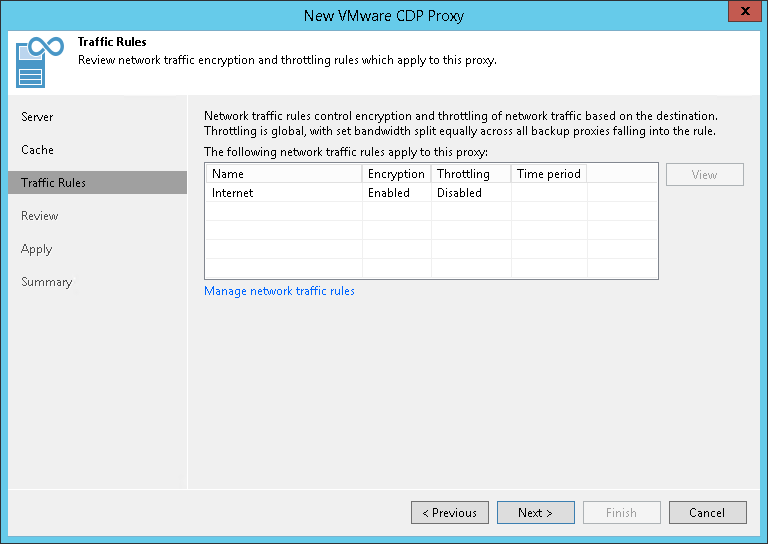This screenshot has width=768, height=544.
Task: Open Manage network traffic rules link
Action: pos(279,291)
